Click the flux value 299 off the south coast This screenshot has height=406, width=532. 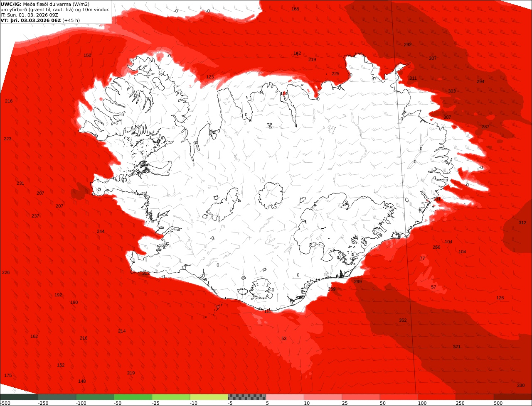pyautogui.click(x=358, y=281)
